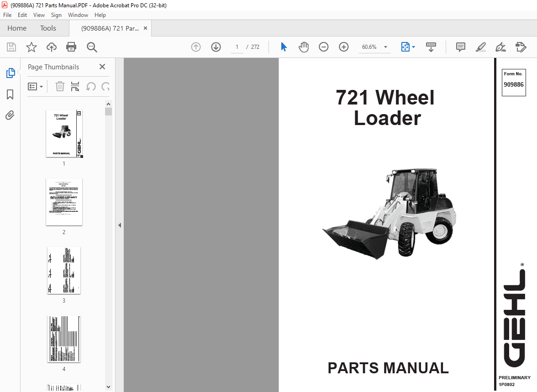
Task: Choose the selection arrow tool
Action: click(x=284, y=47)
